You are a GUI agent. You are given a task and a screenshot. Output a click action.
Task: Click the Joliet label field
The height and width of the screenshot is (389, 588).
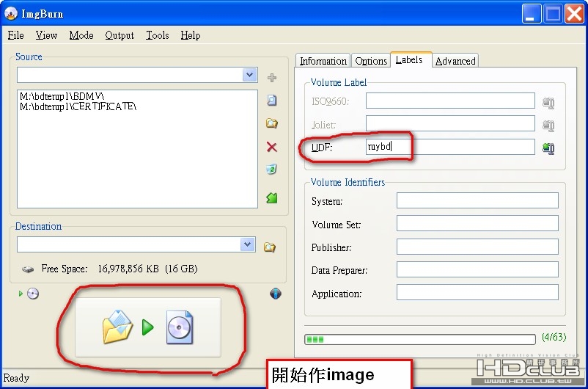[450, 123]
